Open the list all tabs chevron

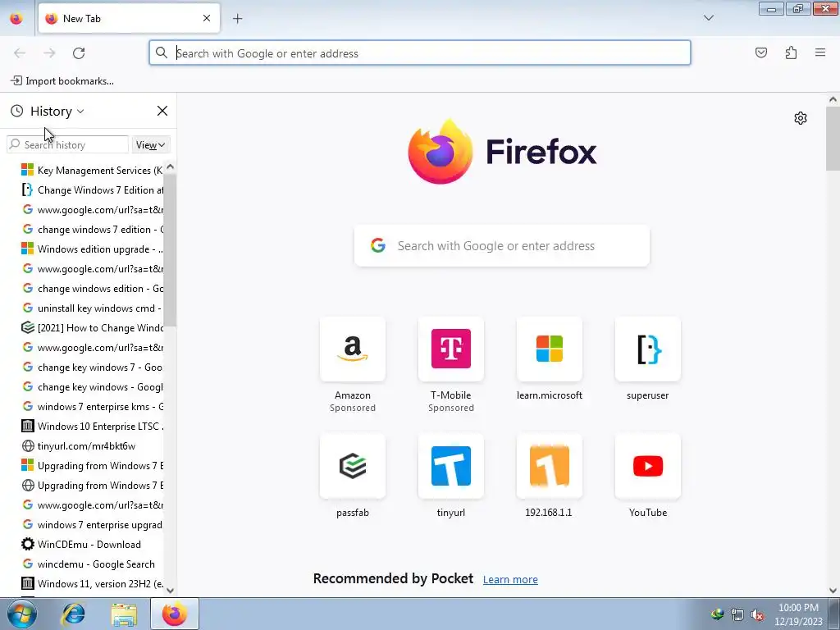pos(708,18)
